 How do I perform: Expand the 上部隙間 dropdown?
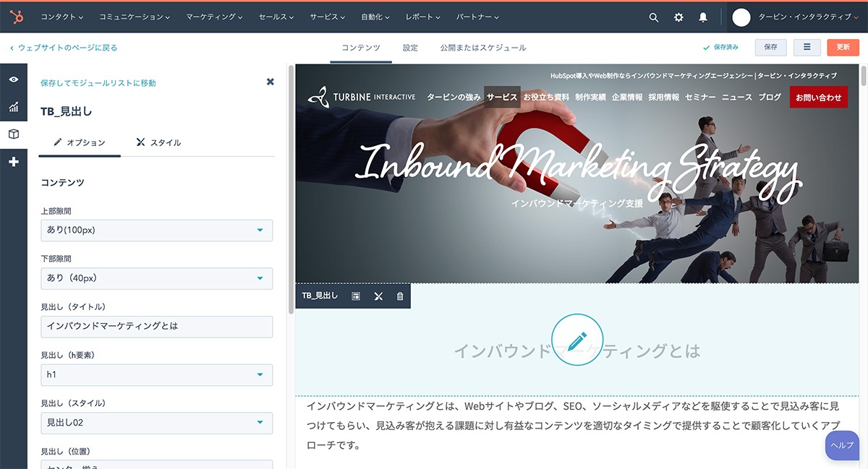157,231
